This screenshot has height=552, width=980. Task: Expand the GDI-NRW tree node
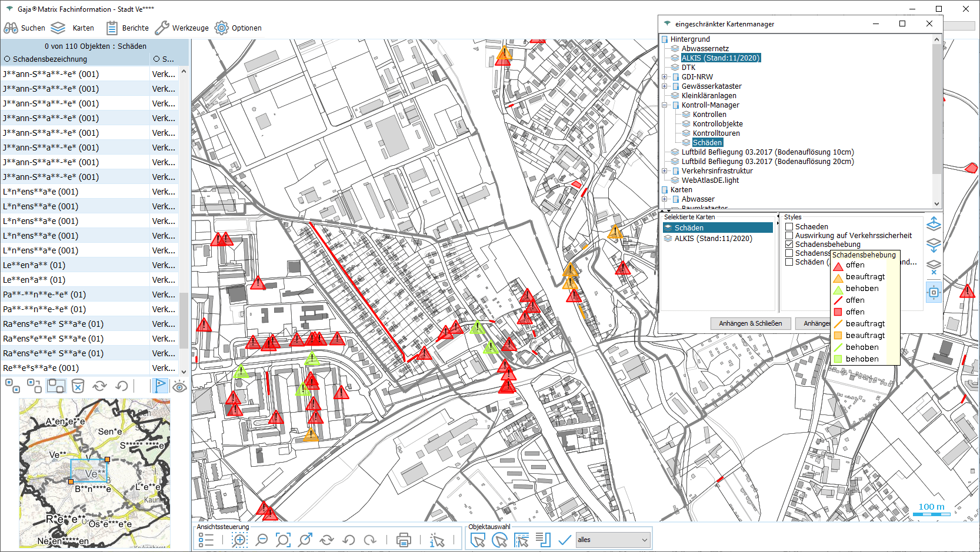coord(665,77)
